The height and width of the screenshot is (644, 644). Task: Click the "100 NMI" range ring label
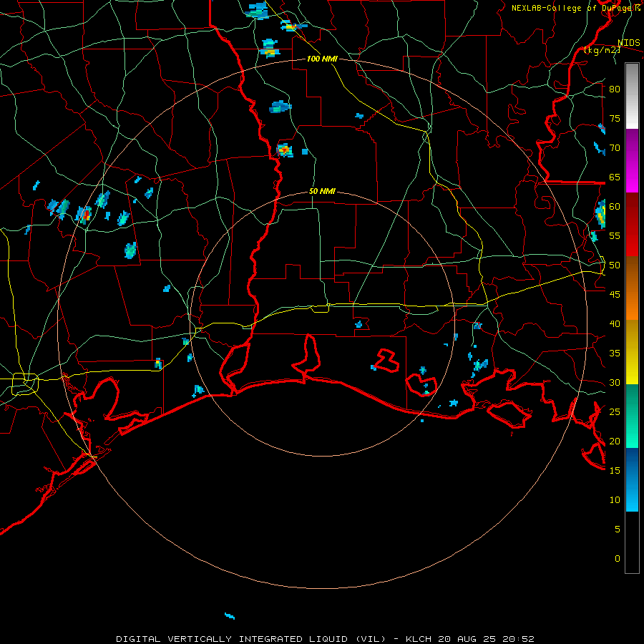pyautogui.click(x=322, y=59)
